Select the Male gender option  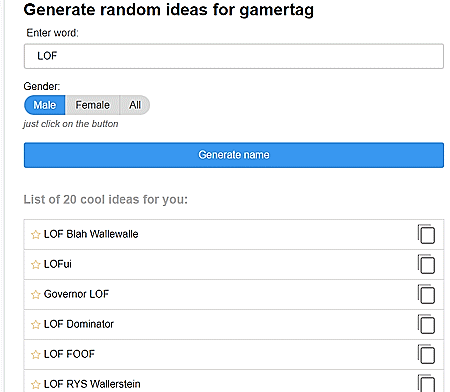45,105
